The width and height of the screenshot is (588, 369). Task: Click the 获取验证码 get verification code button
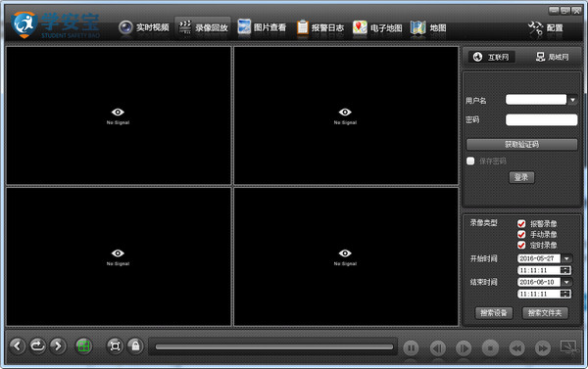click(x=521, y=144)
